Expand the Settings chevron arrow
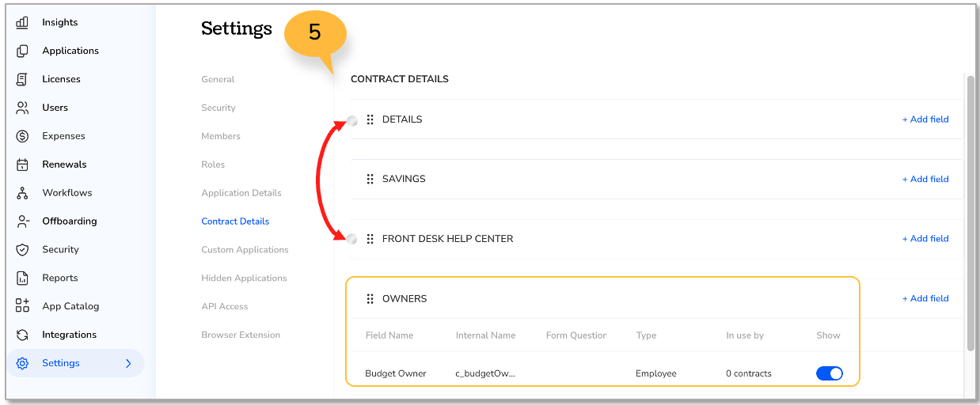Image resolution: width=980 pixels, height=405 pixels. click(x=128, y=363)
